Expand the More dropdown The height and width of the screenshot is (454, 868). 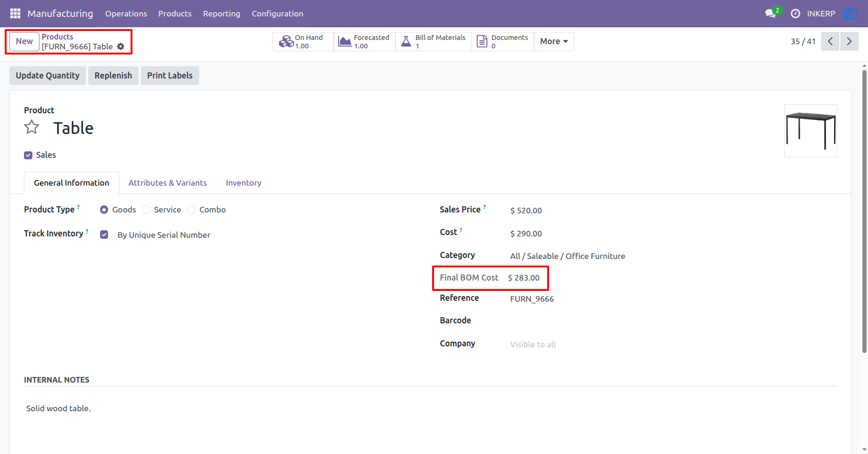click(x=554, y=41)
